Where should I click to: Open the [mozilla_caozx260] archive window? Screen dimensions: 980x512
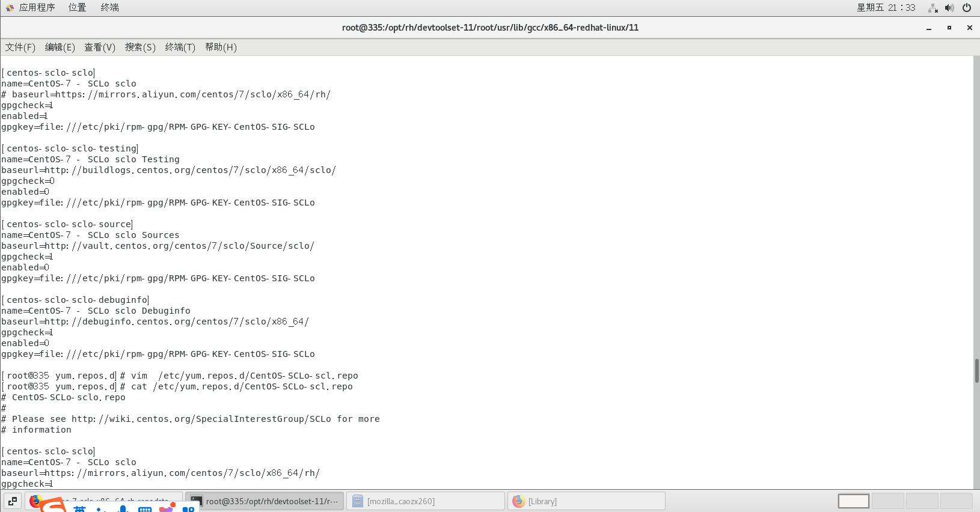pos(426,501)
